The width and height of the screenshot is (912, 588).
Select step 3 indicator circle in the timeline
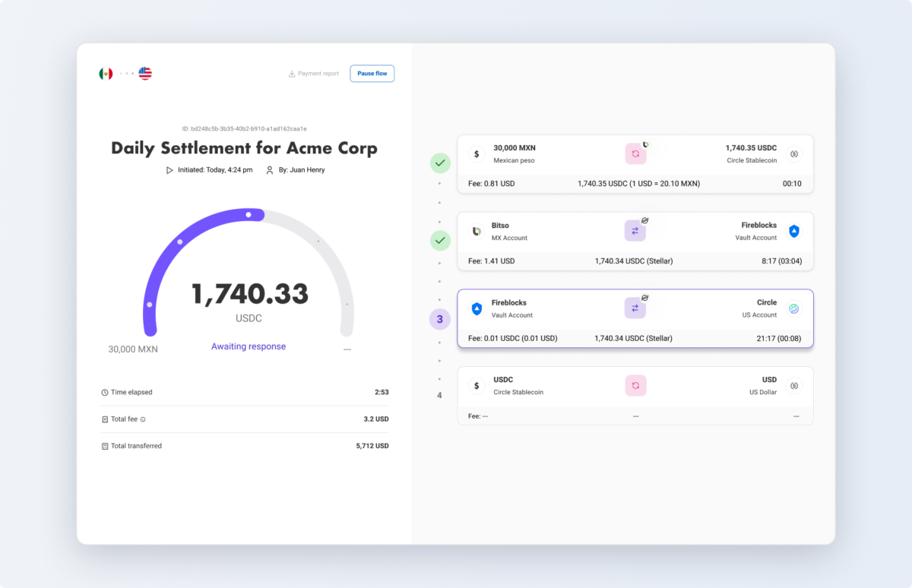coord(440,319)
